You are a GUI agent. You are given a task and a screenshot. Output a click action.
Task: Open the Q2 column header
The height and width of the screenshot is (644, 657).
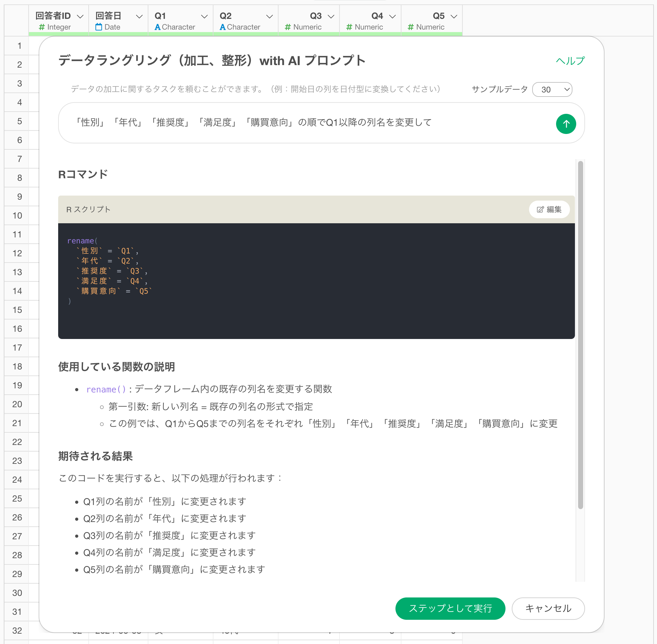[x=226, y=16]
